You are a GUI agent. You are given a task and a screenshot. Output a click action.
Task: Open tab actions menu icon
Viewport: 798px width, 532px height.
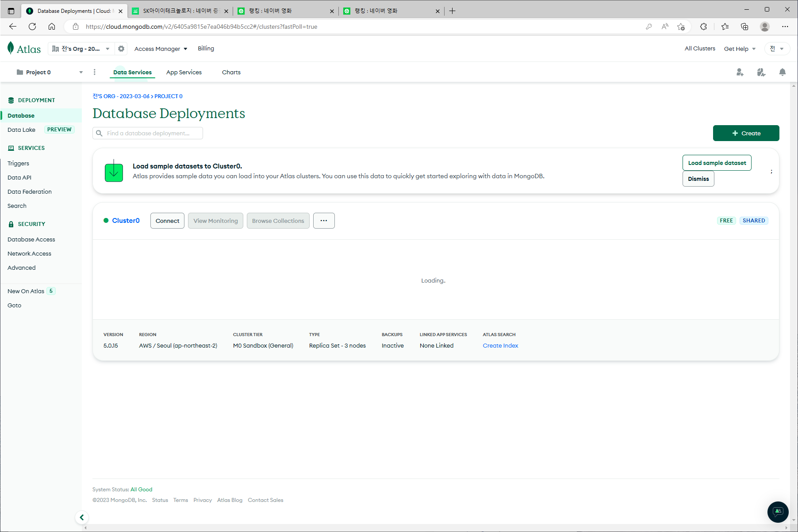click(x=11, y=11)
